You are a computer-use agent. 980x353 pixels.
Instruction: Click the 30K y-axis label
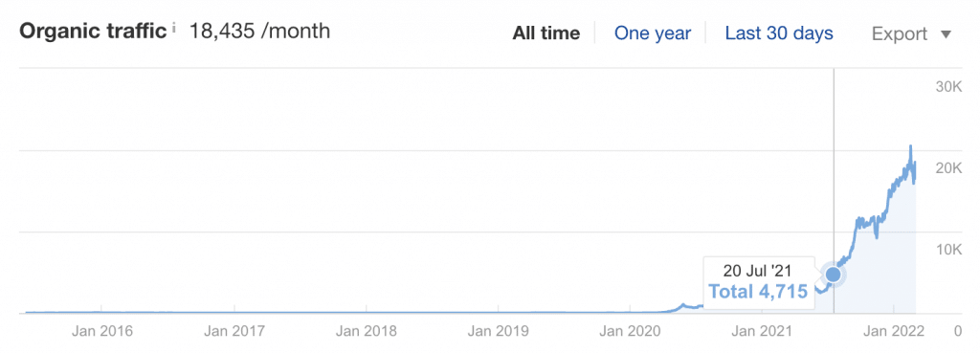[948, 87]
